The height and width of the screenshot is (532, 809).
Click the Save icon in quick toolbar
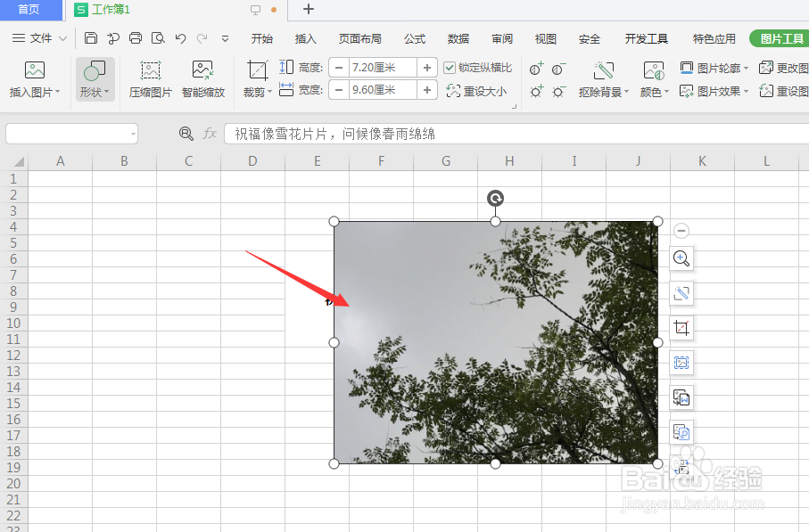point(91,38)
